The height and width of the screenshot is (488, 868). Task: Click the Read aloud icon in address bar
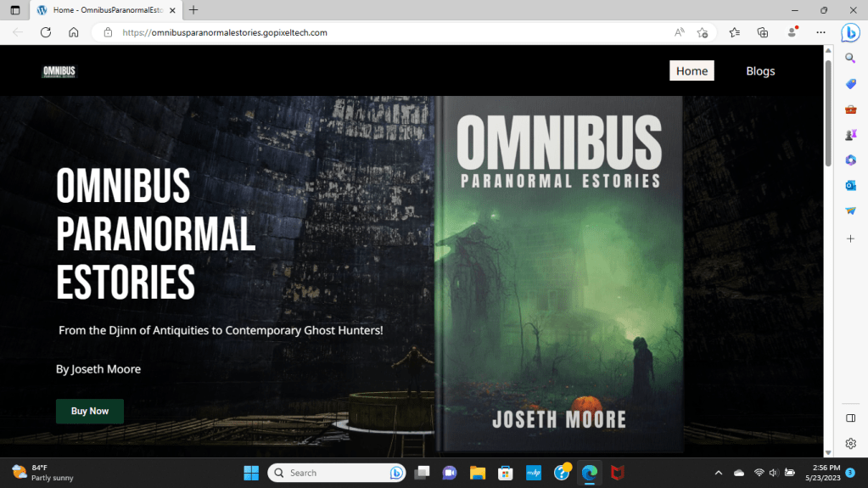pos(680,32)
